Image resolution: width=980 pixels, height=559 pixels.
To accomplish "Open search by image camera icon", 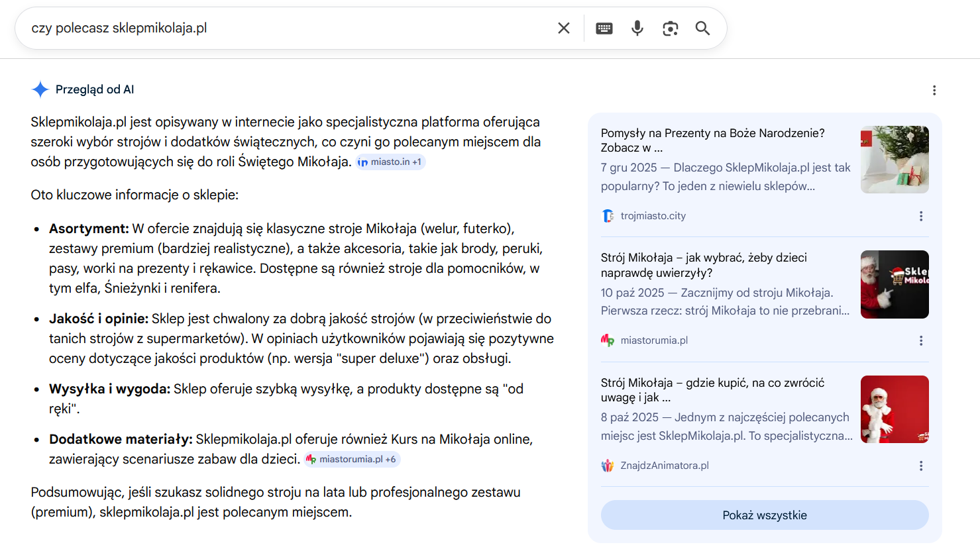I will (x=671, y=28).
